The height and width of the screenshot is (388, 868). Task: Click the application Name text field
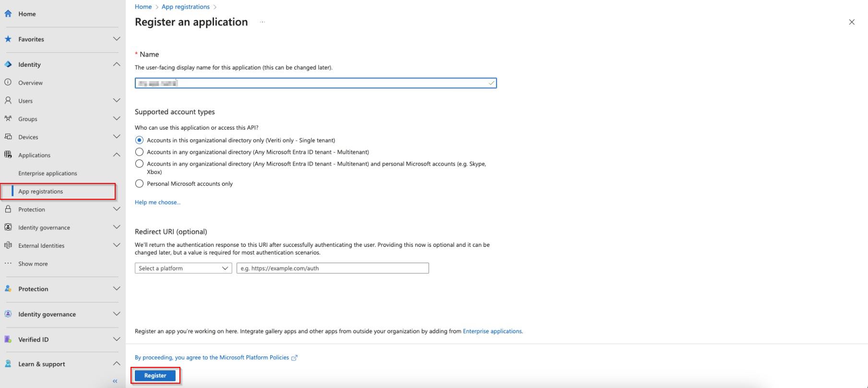point(315,84)
